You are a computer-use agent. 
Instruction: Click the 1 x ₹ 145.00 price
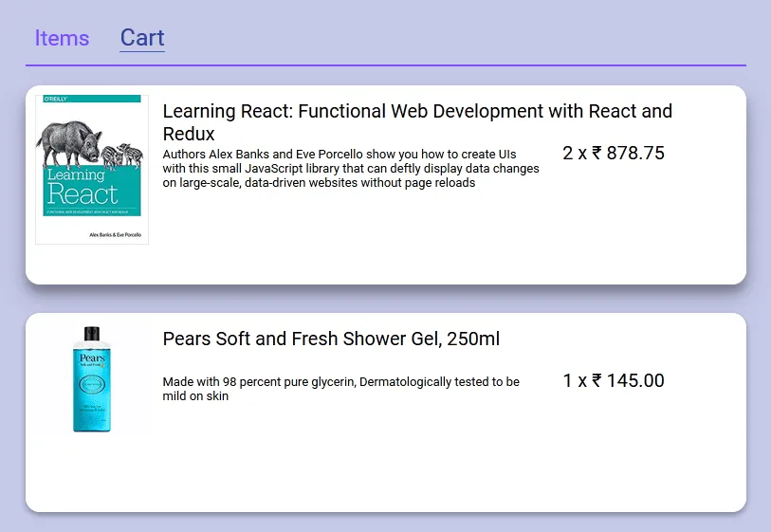click(x=614, y=380)
